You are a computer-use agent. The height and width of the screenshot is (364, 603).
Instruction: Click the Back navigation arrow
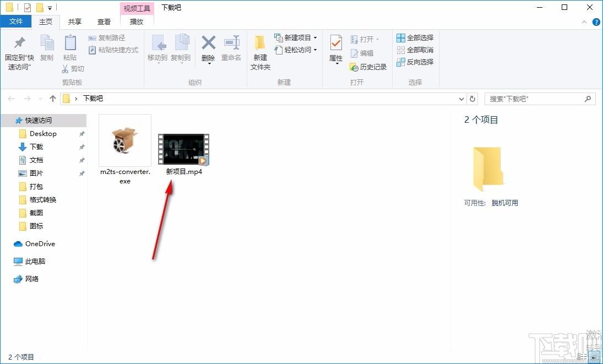11,99
